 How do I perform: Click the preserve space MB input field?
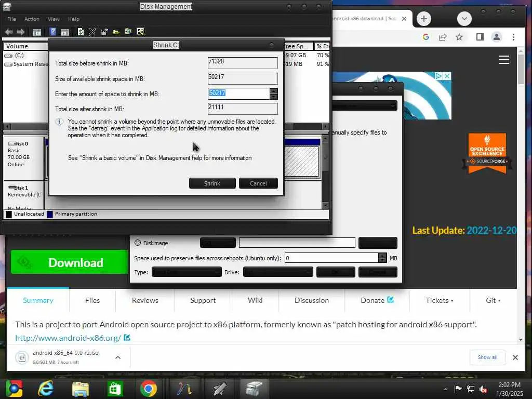click(x=331, y=258)
